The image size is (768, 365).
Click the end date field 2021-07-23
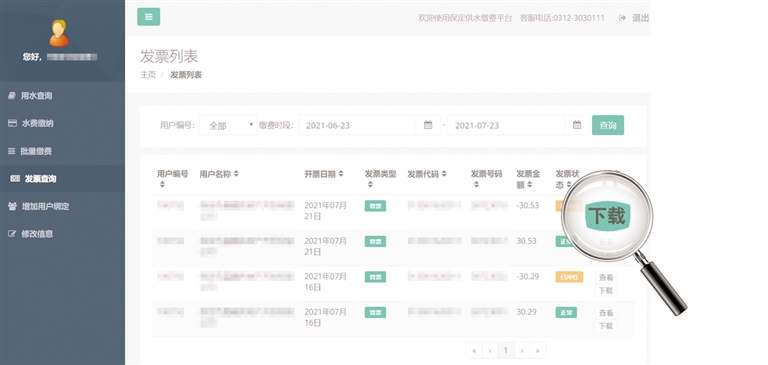tap(506, 125)
